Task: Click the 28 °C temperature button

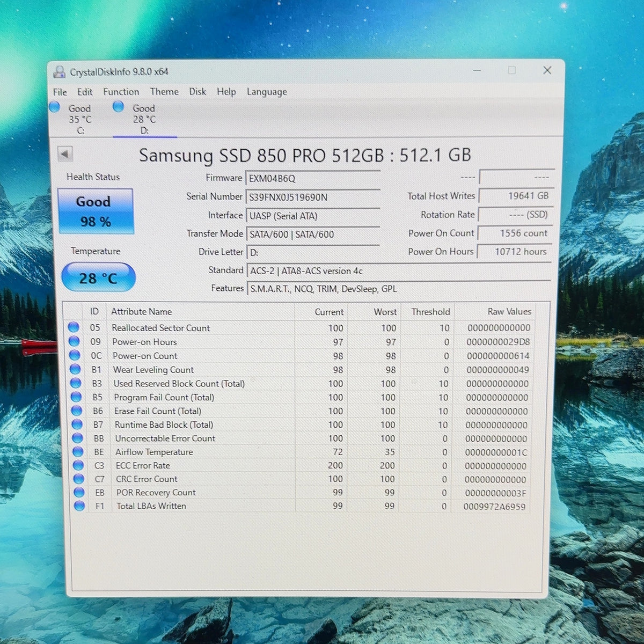Action: 98,277
